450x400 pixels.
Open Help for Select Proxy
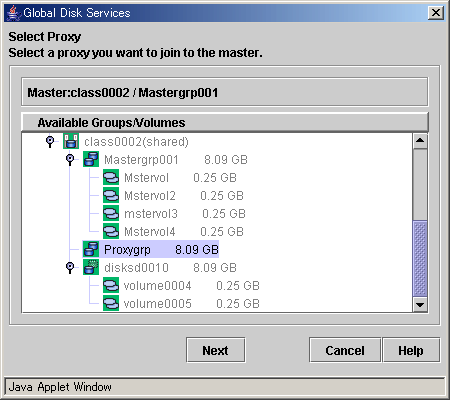point(411,350)
